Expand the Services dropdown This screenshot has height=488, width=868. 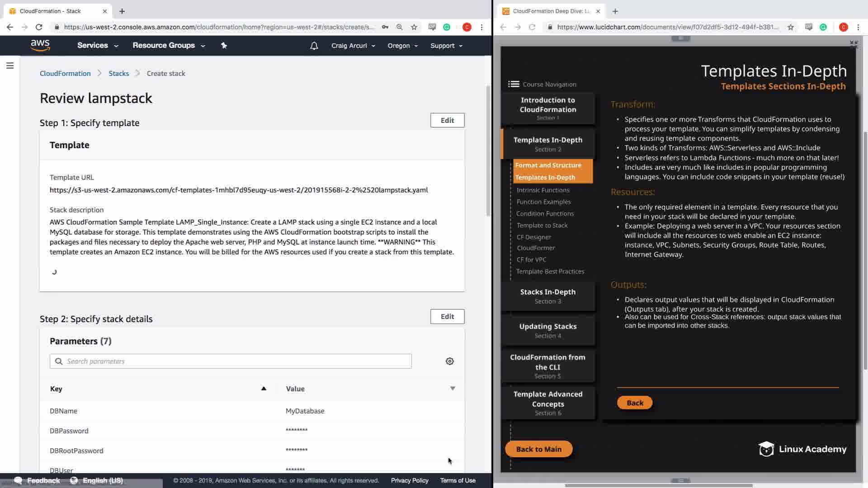(x=98, y=46)
